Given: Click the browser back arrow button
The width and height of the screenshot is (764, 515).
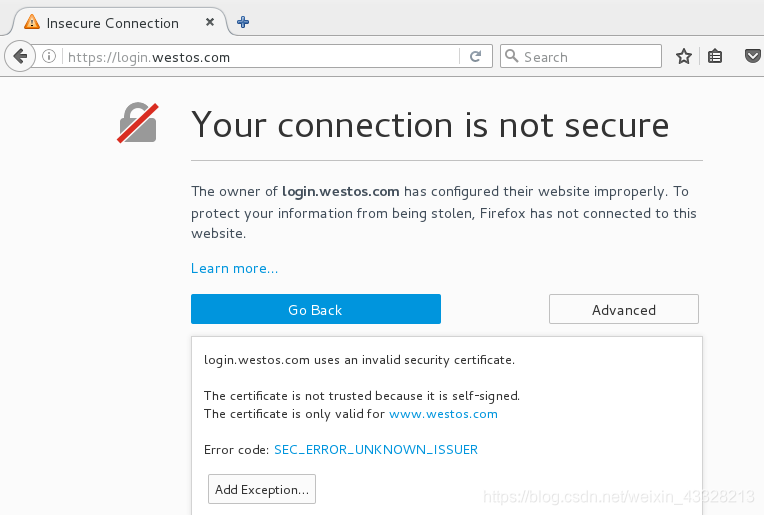Looking at the screenshot, I should (x=20, y=57).
